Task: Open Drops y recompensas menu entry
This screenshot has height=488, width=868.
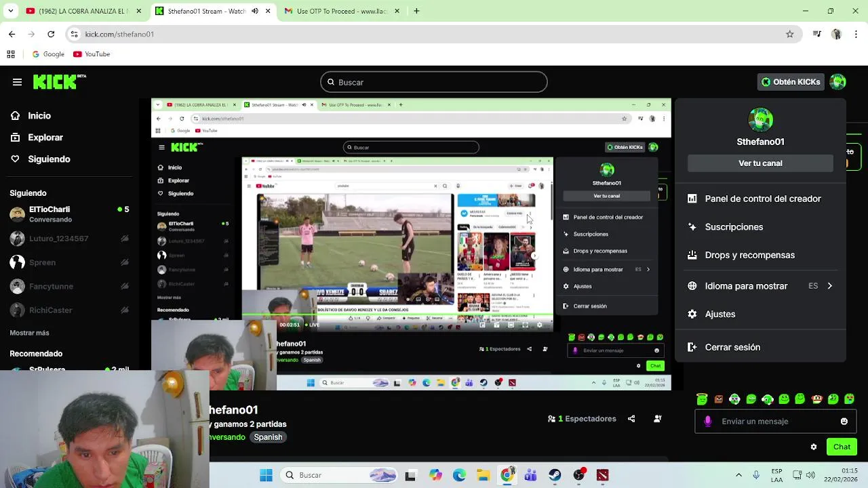Action: [x=760, y=256]
